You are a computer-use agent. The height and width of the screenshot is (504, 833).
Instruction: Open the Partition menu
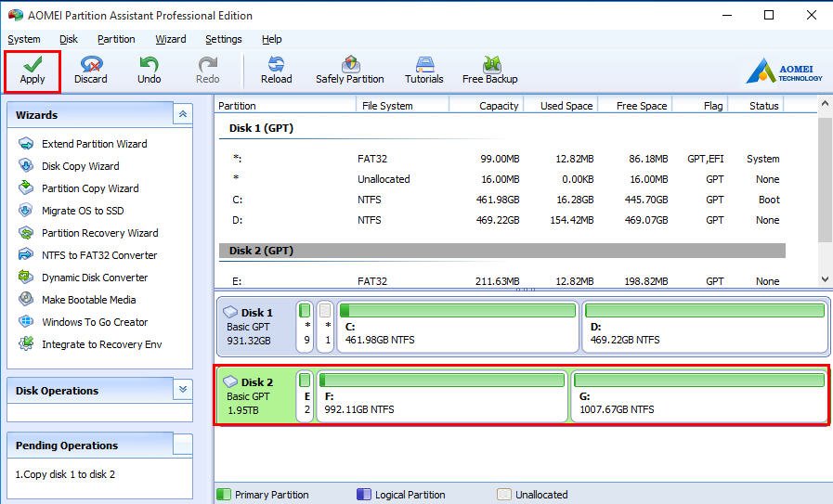tap(116, 39)
